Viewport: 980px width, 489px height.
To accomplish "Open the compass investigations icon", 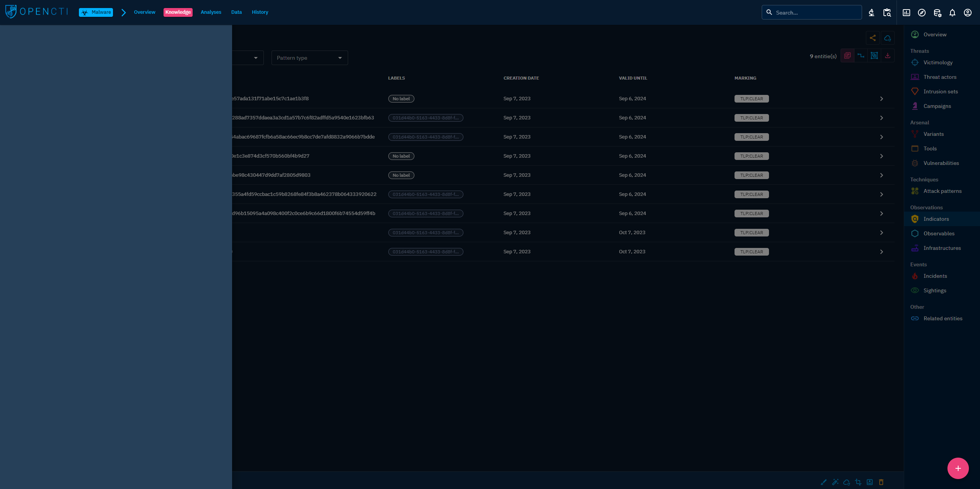I will click(922, 13).
